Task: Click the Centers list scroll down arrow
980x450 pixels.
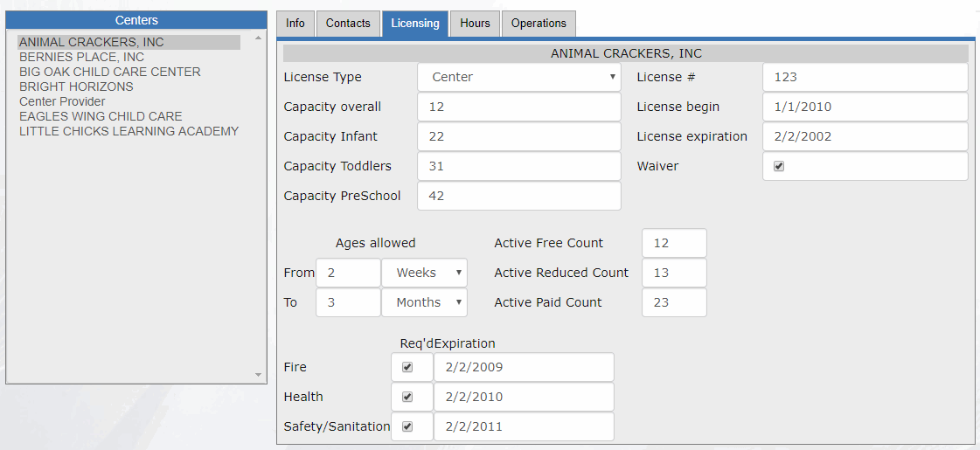Action: point(258,375)
